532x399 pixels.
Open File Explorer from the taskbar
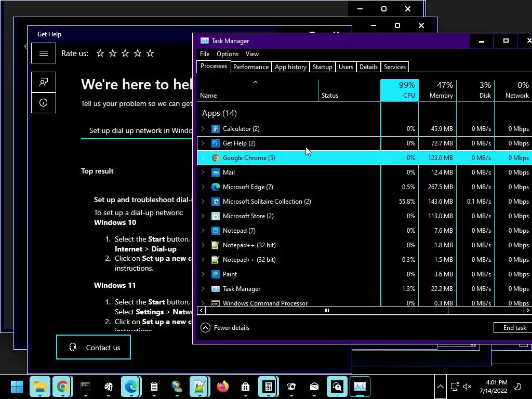pyautogui.click(x=39, y=387)
